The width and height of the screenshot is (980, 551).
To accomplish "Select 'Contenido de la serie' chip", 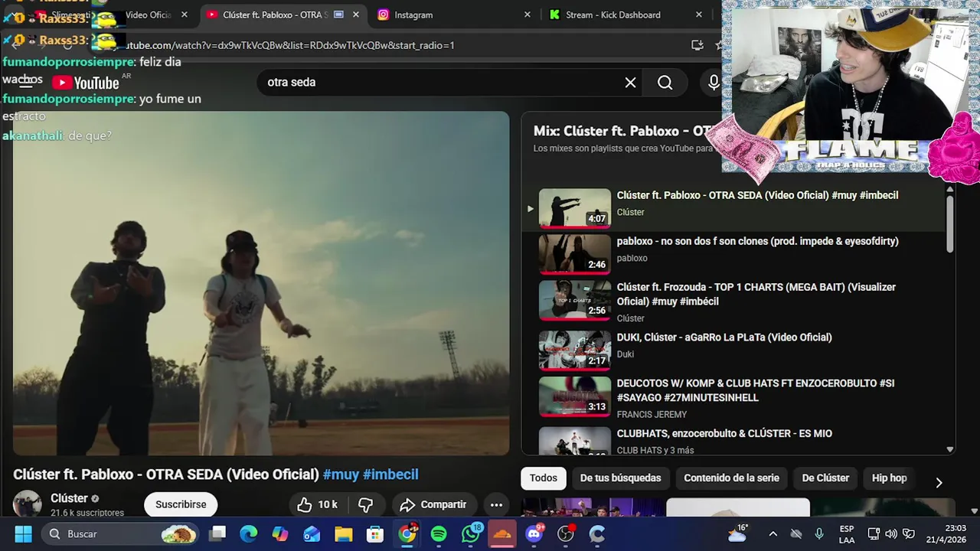I will (x=731, y=478).
